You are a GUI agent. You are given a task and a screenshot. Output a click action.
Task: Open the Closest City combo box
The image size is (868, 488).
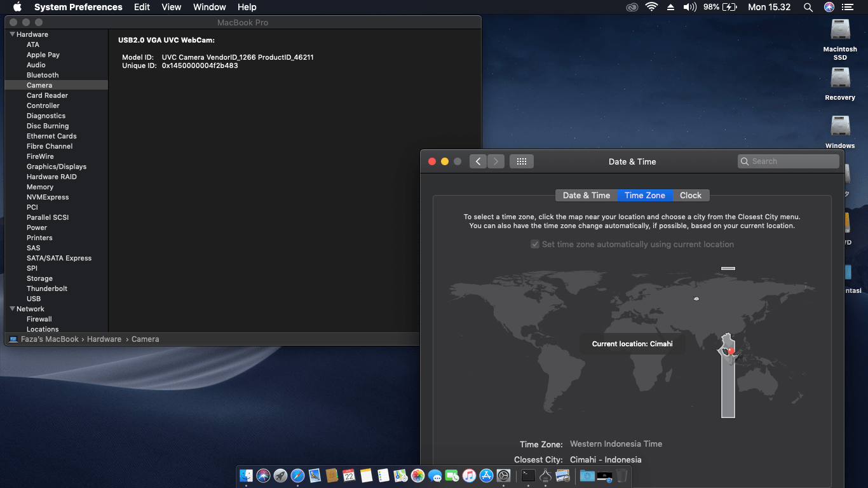click(x=606, y=460)
